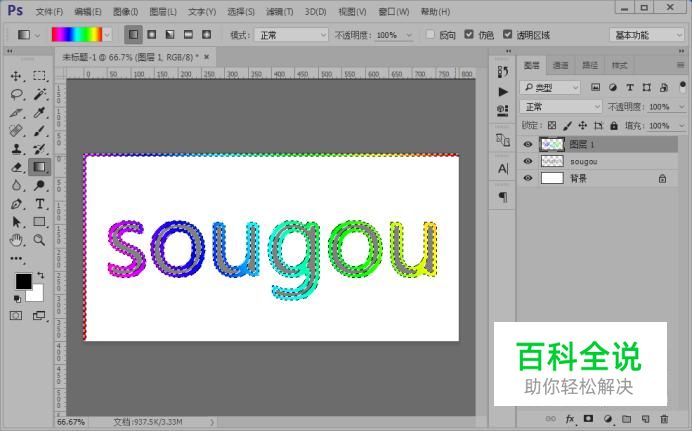Select the Pen tool

click(16, 204)
